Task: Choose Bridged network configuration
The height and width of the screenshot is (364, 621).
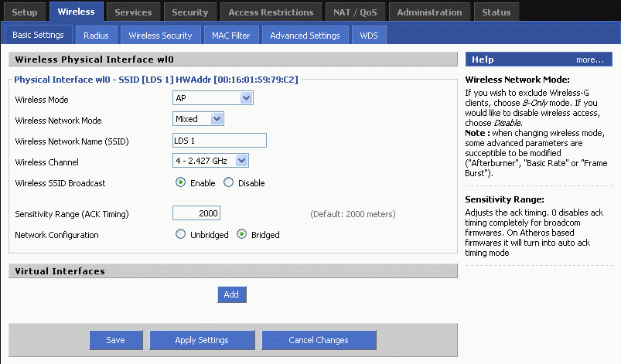Action: (x=241, y=234)
